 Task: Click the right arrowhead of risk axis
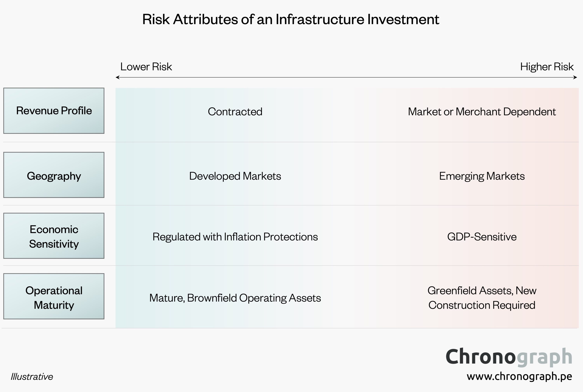coord(575,77)
